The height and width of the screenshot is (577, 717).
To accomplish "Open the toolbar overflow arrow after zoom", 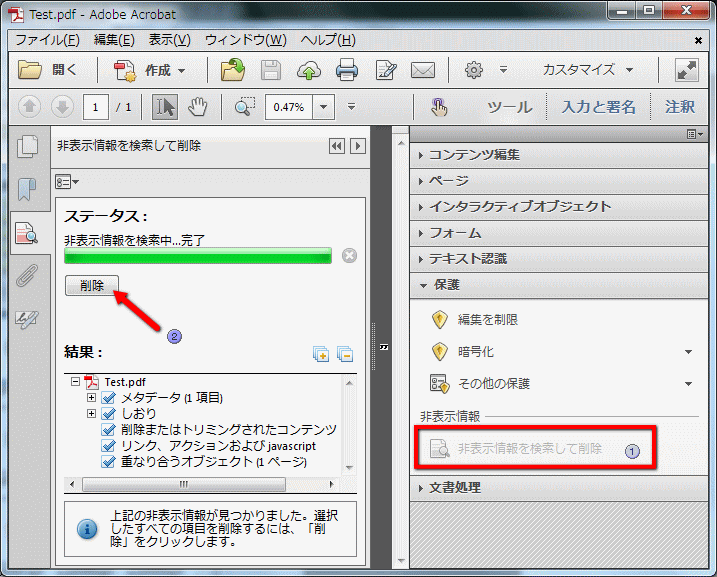I will 351,107.
